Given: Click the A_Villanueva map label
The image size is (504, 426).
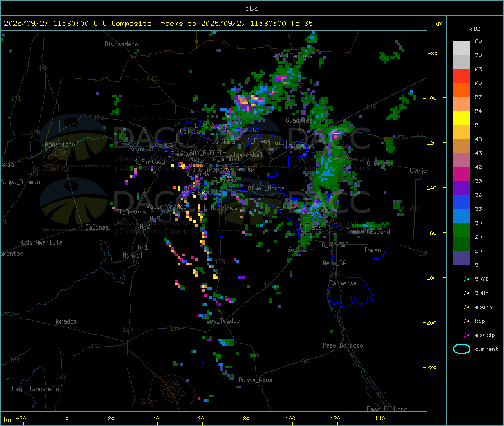Looking at the screenshot, I should coord(292,56).
